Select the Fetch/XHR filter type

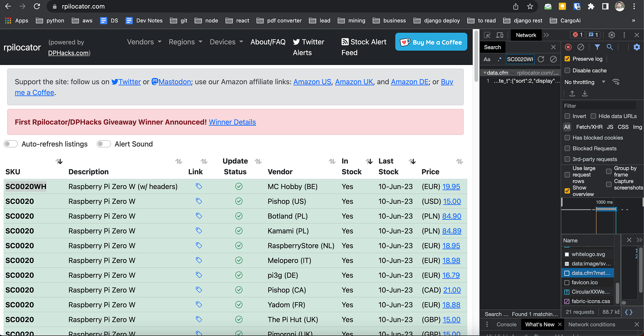tap(589, 127)
